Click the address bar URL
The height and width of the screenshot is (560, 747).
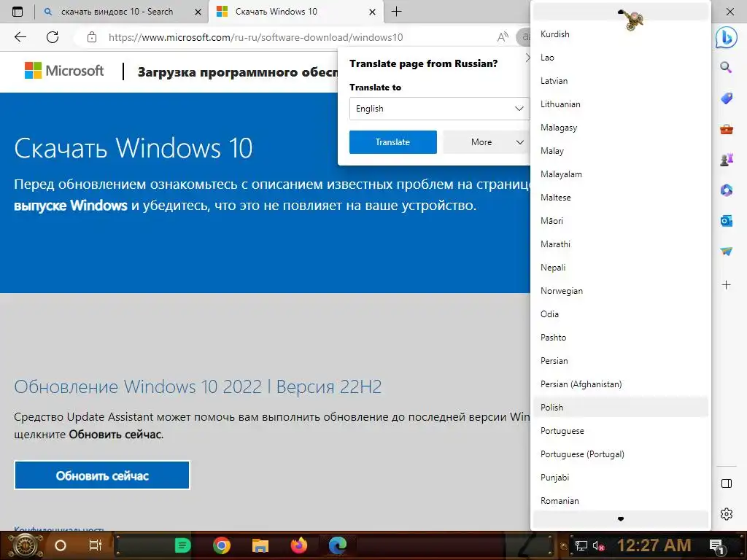[255, 37]
